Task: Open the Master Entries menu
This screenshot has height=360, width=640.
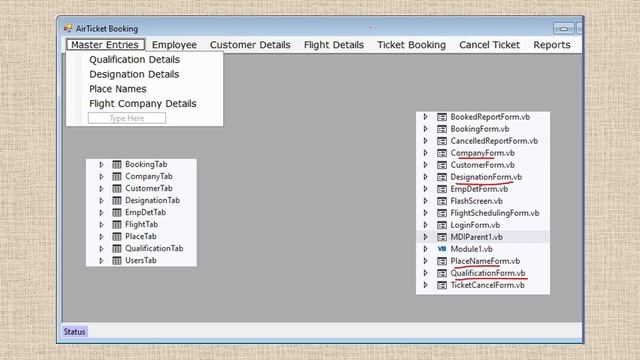Action: [x=105, y=44]
